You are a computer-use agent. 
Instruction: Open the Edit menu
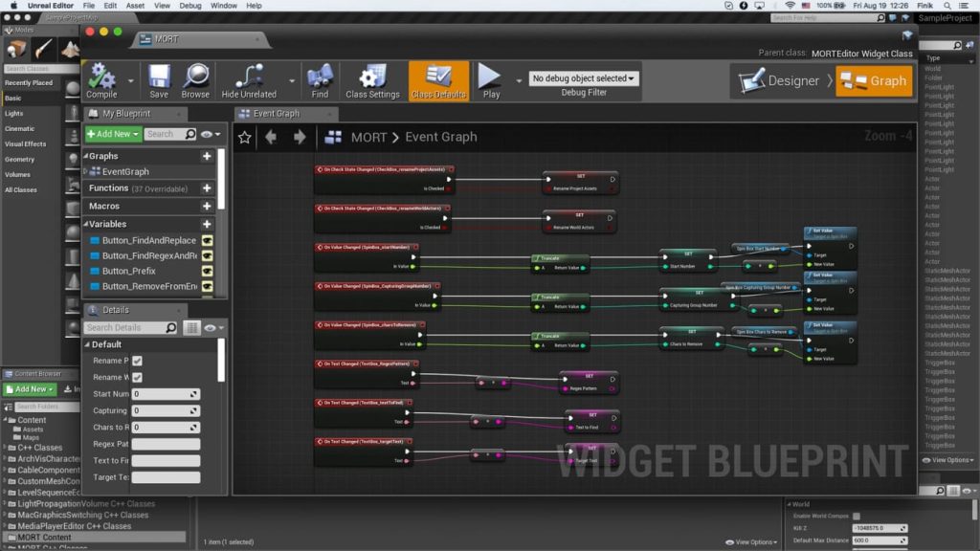click(110, 6)
